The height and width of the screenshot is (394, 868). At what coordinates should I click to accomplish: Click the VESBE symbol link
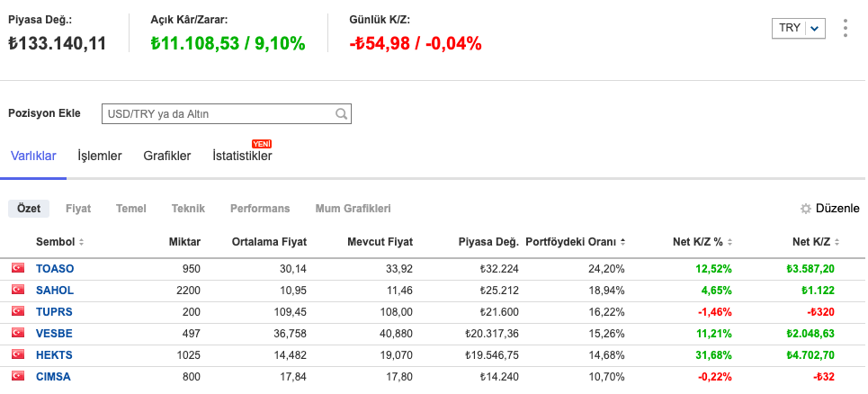coord(55,334)
